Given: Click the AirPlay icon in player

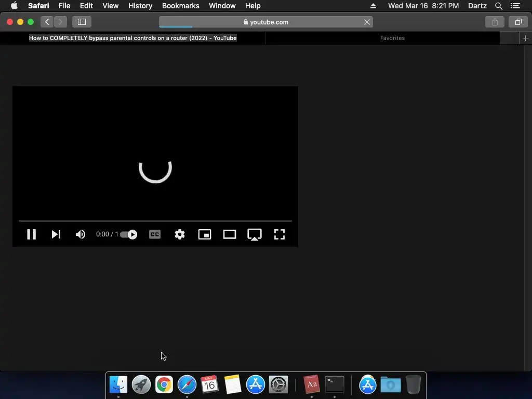Looking at the screenshot, I should coord(255,234).
